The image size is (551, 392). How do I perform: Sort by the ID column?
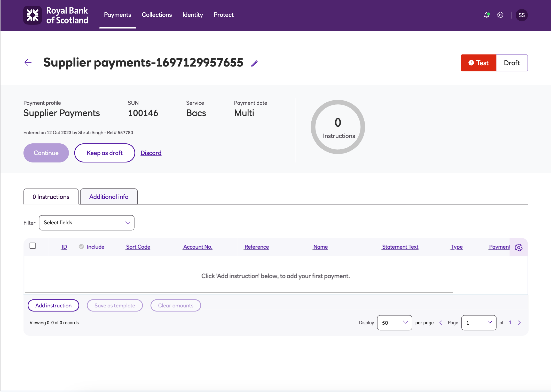point(64,247)
